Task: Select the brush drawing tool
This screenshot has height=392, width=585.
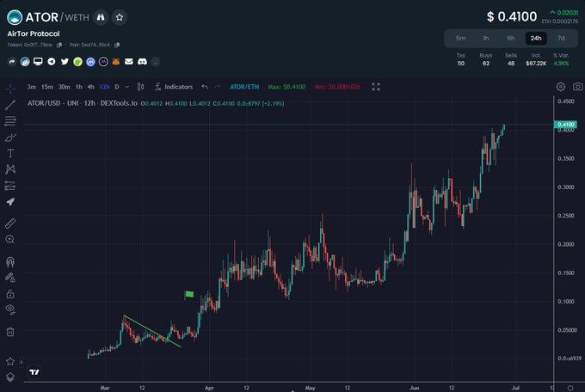Action: tap(10, 138)
